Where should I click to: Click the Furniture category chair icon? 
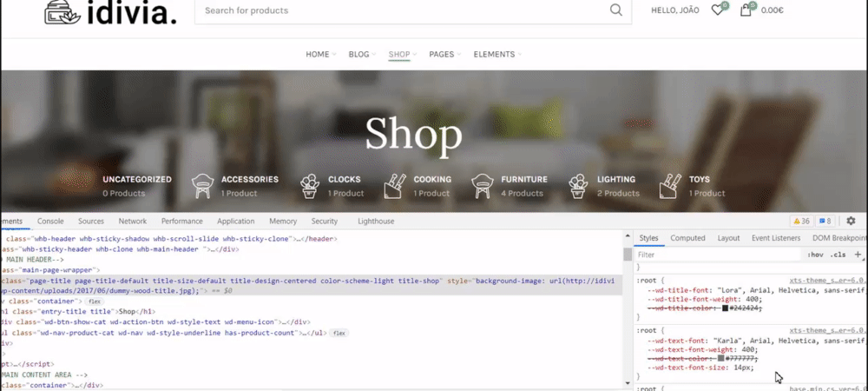pos(483,186)
